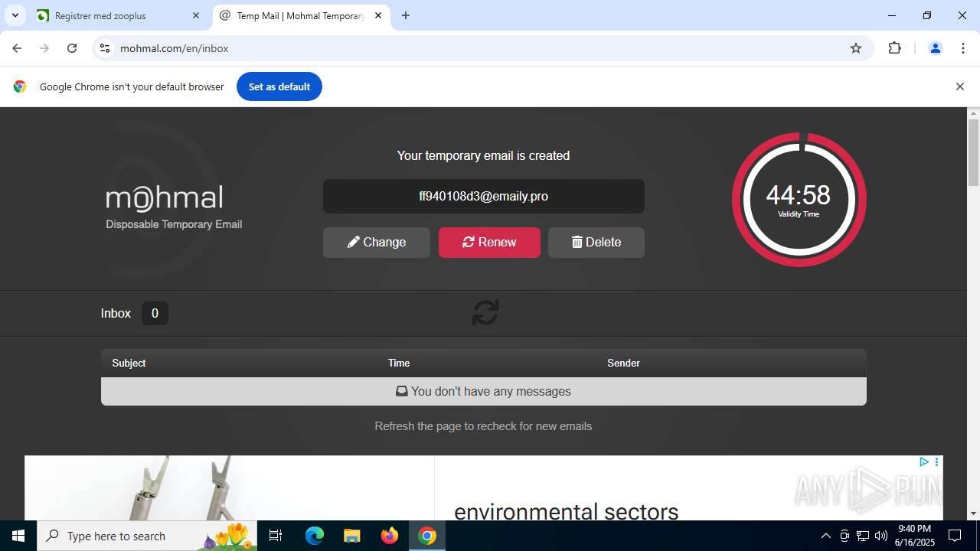Click the Subject column header
Image resolution: width=980 pixels, height=551 pixels.
[129, 363]
